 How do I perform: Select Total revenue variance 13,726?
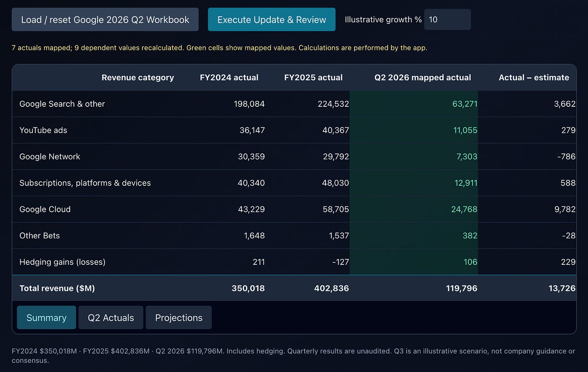pyautogui.click(x=562, y=288)
